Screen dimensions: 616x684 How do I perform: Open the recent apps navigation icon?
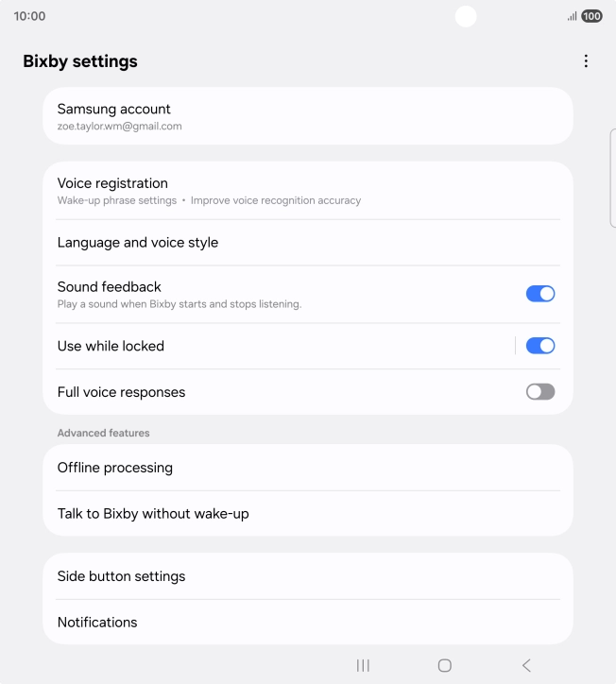(363, 665)
